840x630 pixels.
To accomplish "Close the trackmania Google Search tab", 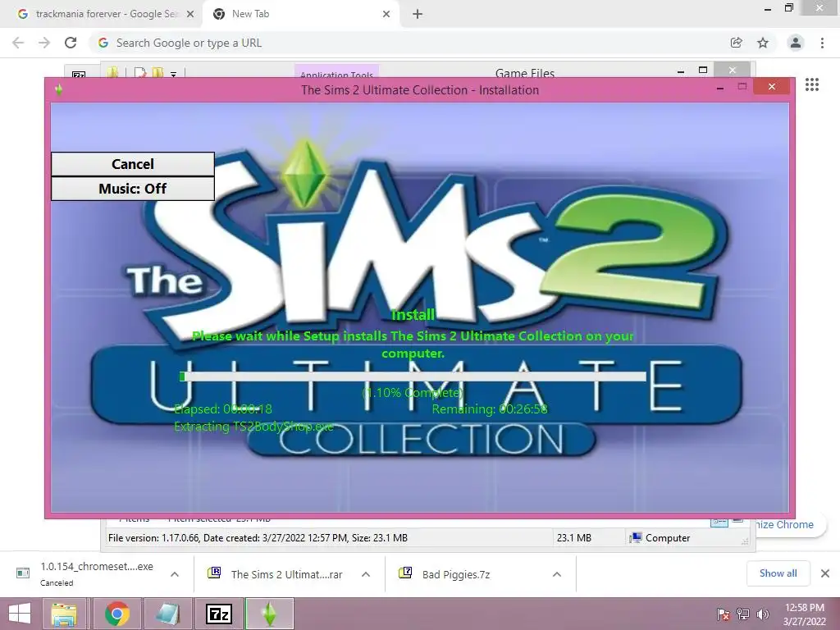I will click(x=190, y=15).
